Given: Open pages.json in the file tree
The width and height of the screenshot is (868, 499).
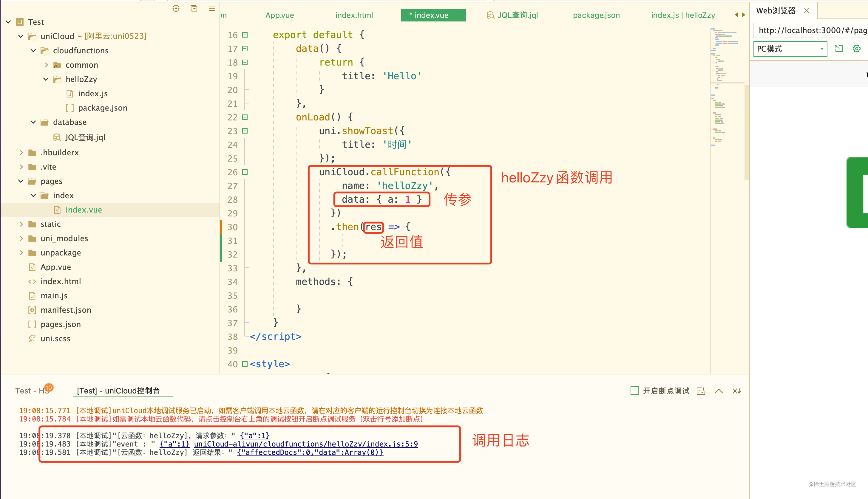Looking at the screenshot, I should point(61,324).
